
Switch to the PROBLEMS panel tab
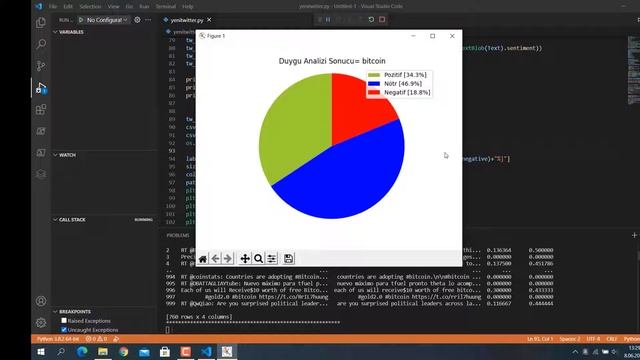click(x=178, y=236)
